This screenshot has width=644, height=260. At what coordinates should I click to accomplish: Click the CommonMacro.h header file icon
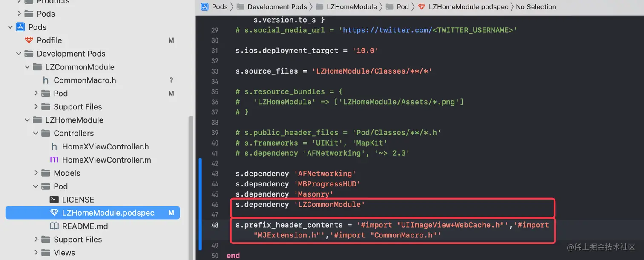pyautogui.click(x=46, y=80)
